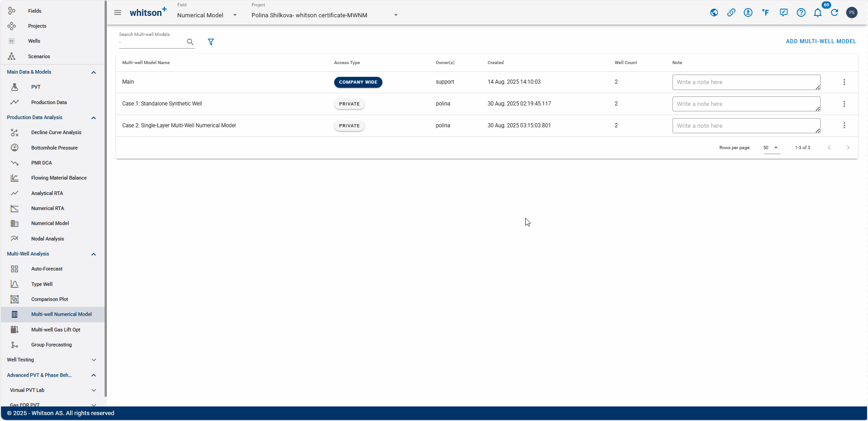The width and height of the screenshot is (868, 421).
Task: Open the filter funnel icon
Action: (211, 42)
